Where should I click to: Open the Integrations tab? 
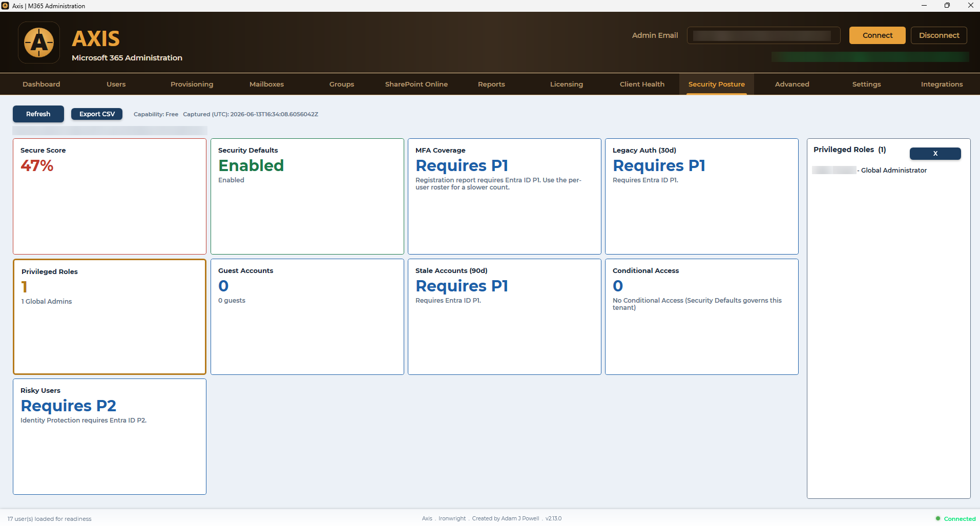tap(942, 84)
